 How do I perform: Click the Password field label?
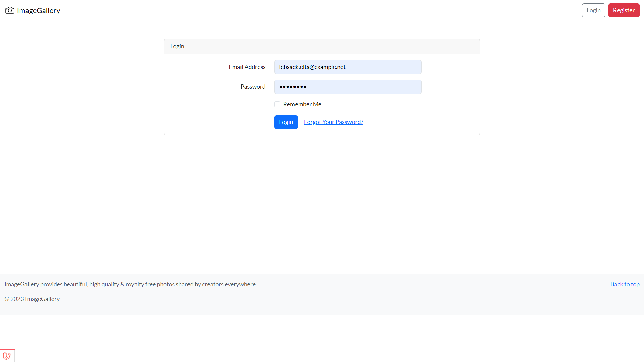253,87
